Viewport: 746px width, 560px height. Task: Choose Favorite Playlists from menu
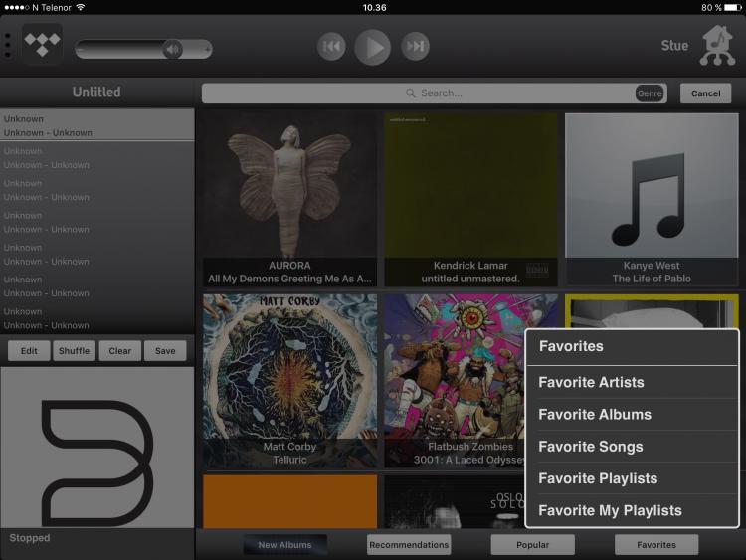633,478
